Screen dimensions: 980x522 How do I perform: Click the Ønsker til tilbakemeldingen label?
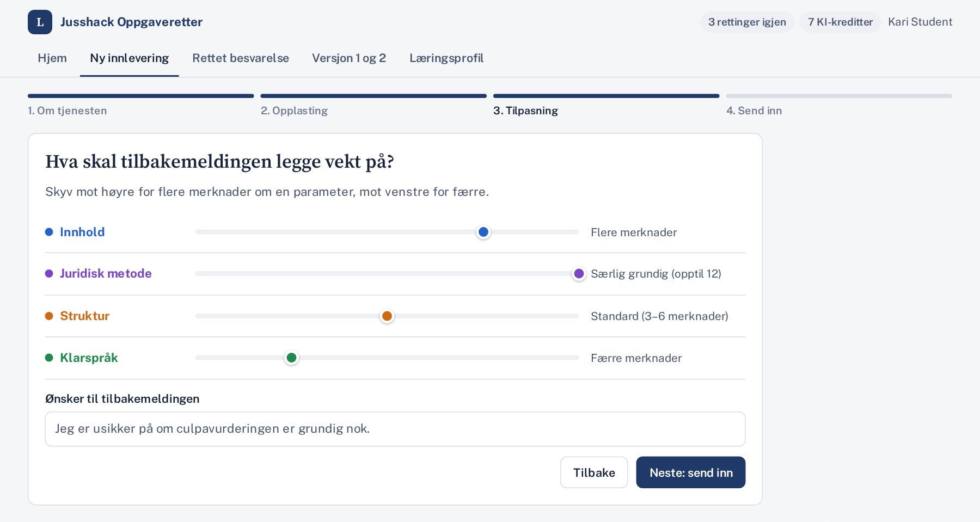pos(122,399)
